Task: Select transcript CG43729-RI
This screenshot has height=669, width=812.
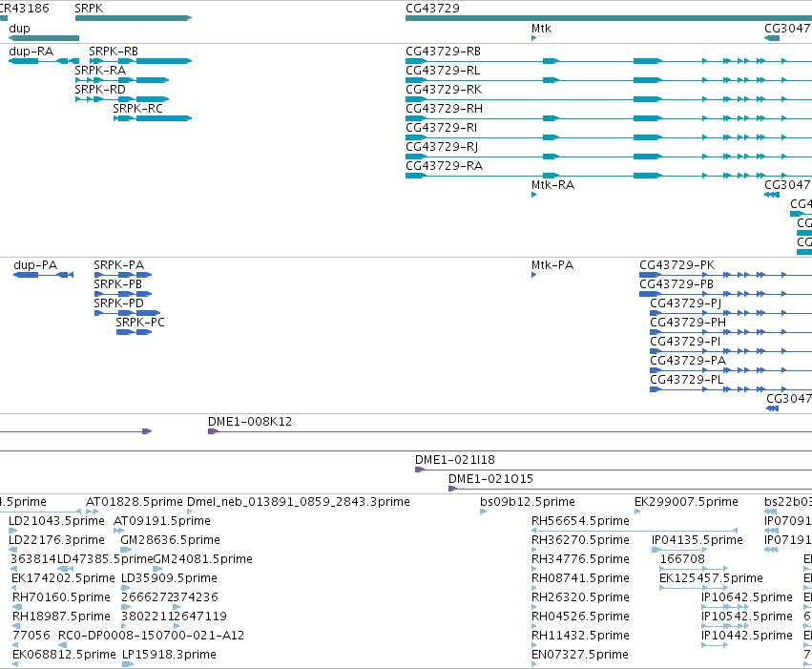Action: [441, 128]
